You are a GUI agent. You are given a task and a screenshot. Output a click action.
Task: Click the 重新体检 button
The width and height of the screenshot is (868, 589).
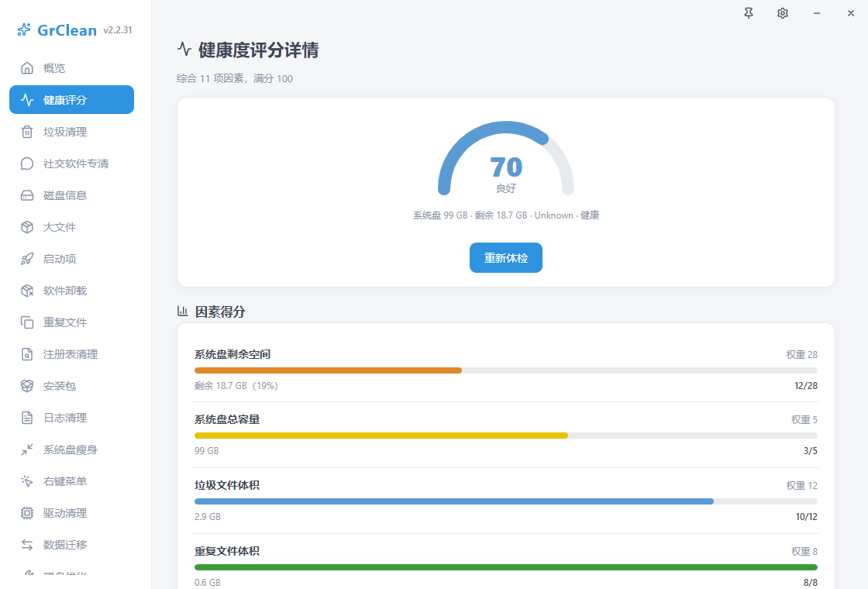click(505, 257)
